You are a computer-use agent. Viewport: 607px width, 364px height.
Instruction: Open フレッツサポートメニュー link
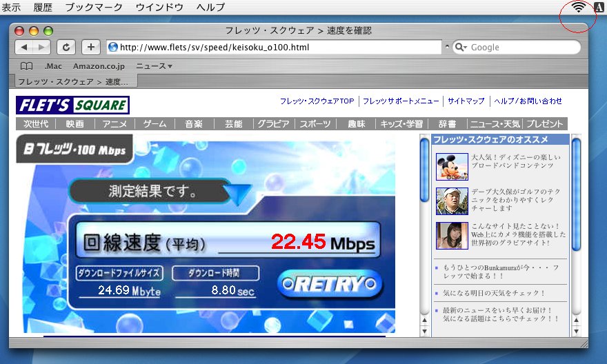coord(401,101)
